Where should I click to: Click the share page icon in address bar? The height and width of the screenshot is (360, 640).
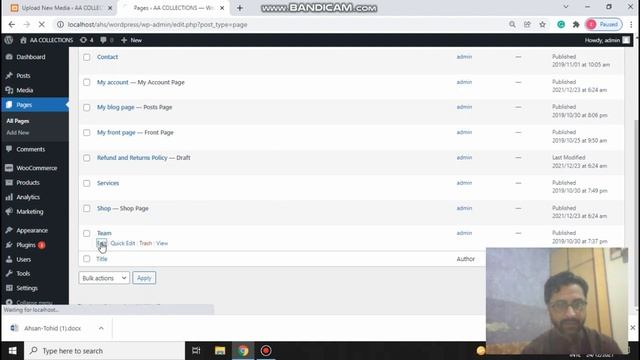pos(527,24)
